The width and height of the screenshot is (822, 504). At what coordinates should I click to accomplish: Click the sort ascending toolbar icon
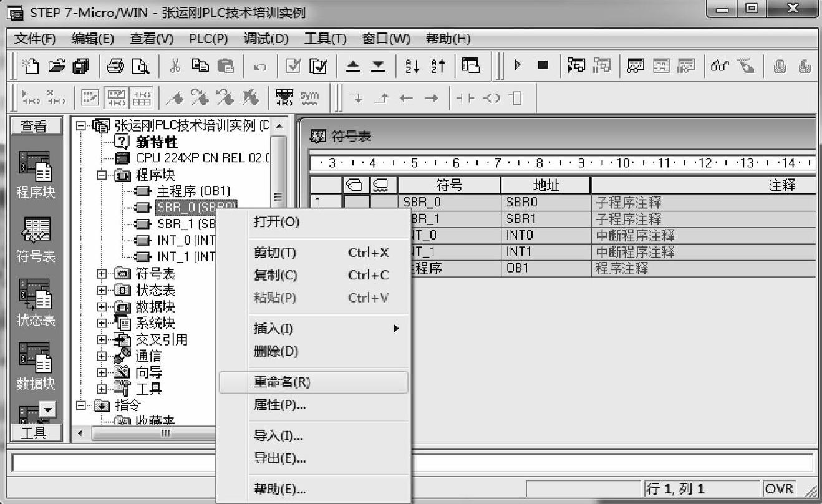point(413,66)
